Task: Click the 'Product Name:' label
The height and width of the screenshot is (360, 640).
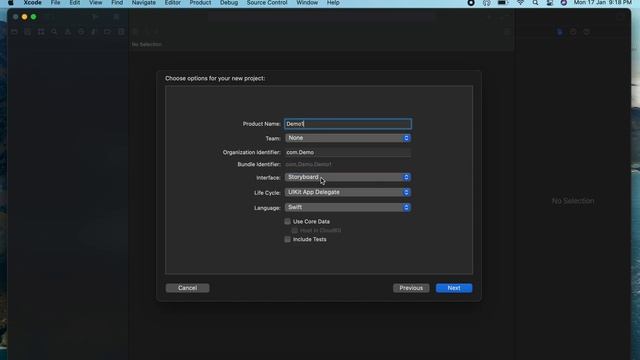Action: (x=261, y=124)
